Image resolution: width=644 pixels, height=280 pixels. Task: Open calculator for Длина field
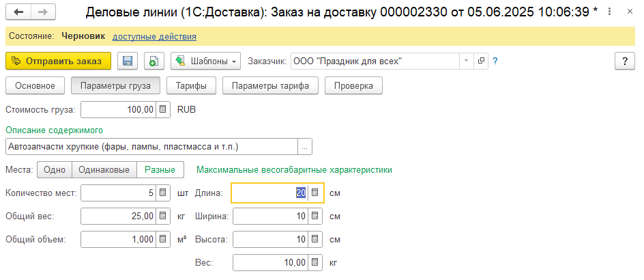tap(314, 193)
